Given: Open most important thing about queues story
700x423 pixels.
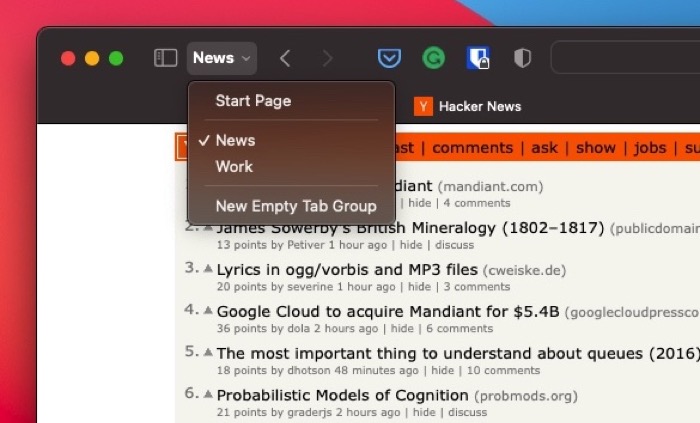Looking at the screenshot, I should [458, 353].
